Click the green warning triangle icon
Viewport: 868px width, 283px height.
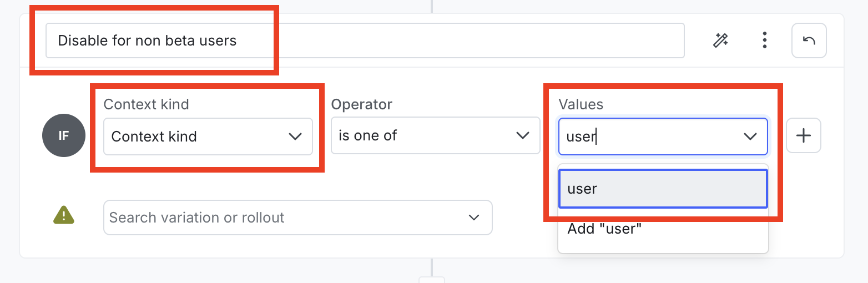click(x=64, y=215)
